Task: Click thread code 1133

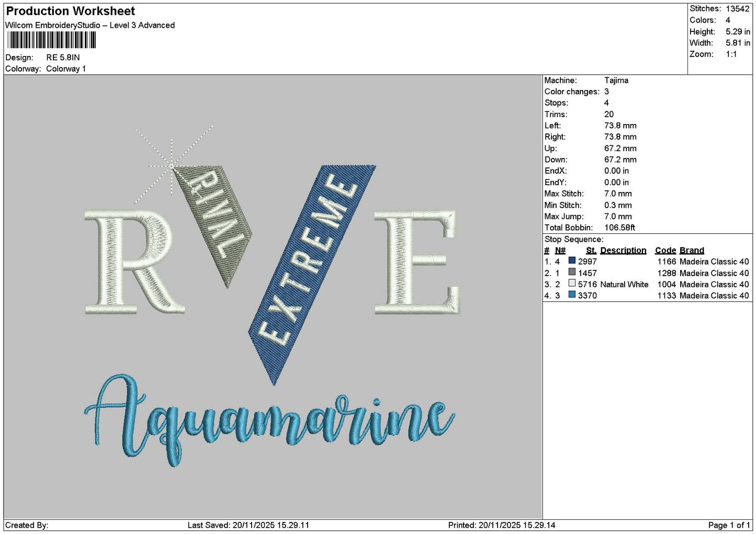Action: click(x=667, y=296)
